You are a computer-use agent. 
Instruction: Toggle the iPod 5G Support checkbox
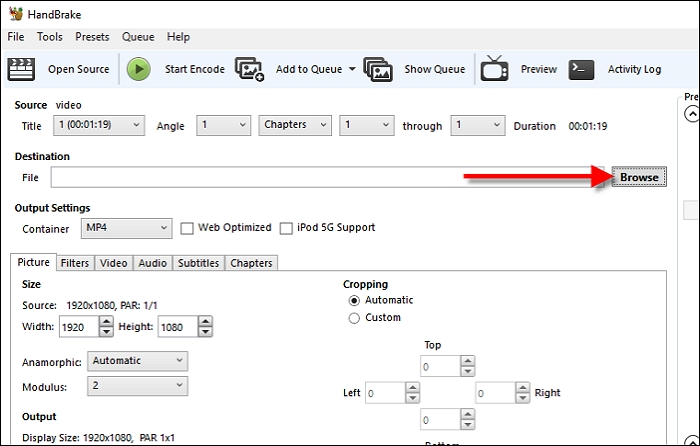click(x=286, y=228)
